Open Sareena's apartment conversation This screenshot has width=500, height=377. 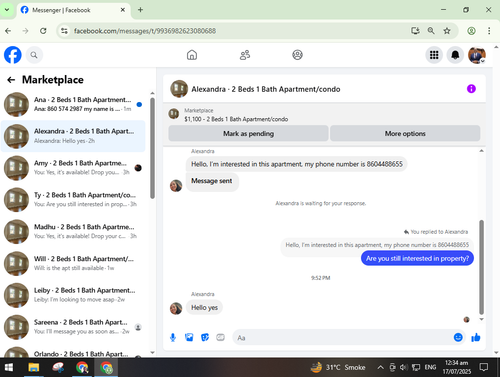[x=73, y=327]
